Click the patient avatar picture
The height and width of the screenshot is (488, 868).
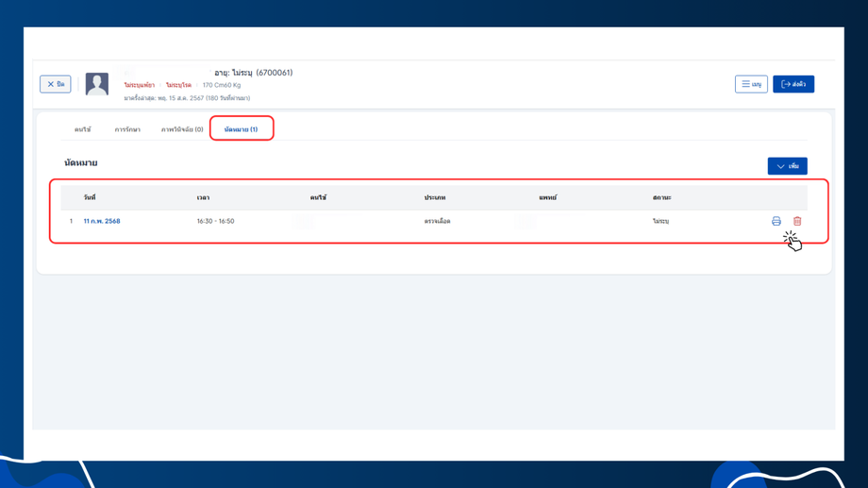97,84
